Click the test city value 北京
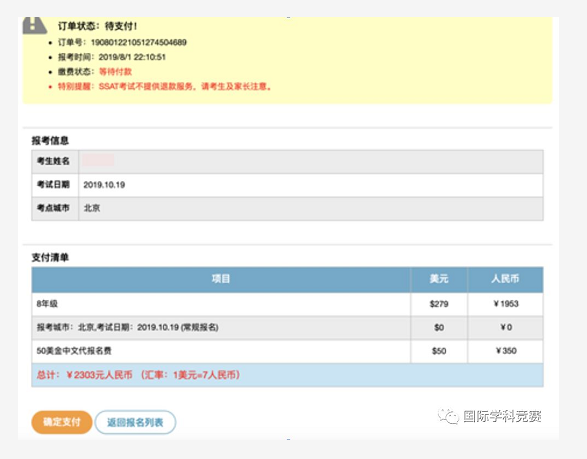Viewport: 587px width, 459px height. (92, 208)
